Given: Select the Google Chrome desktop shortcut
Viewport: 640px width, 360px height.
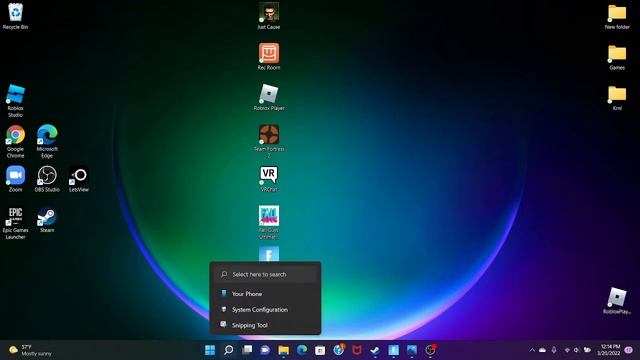Looking at the screenshot, I should (16, 142).
